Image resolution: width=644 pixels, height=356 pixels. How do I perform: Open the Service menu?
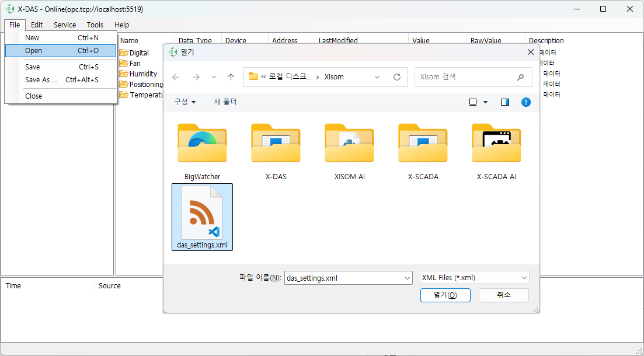[x=64, y=25]
